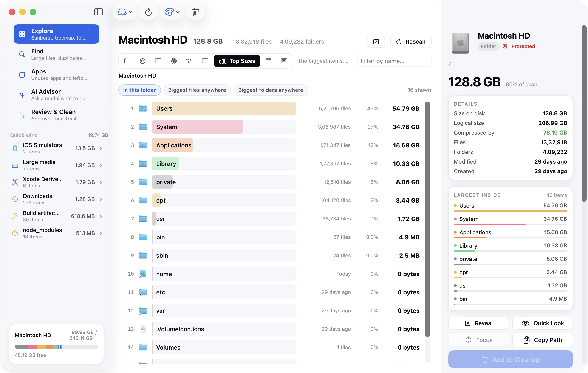Image resolution: width=588 pixels, height=373 pixels.
Task: Toggle the sidebar visibility icon
Action: (x=98, y=12)
